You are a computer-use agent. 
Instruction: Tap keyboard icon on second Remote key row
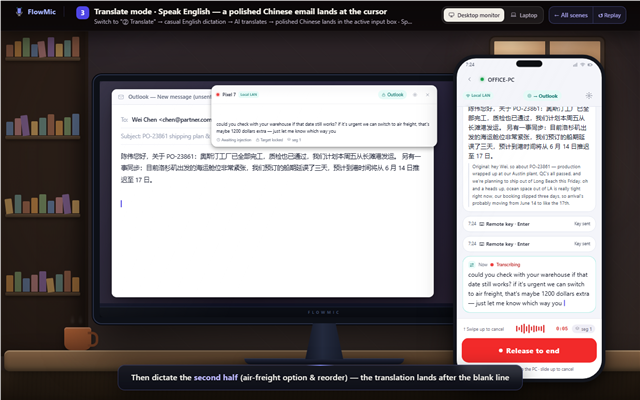[x=482, y=244]
